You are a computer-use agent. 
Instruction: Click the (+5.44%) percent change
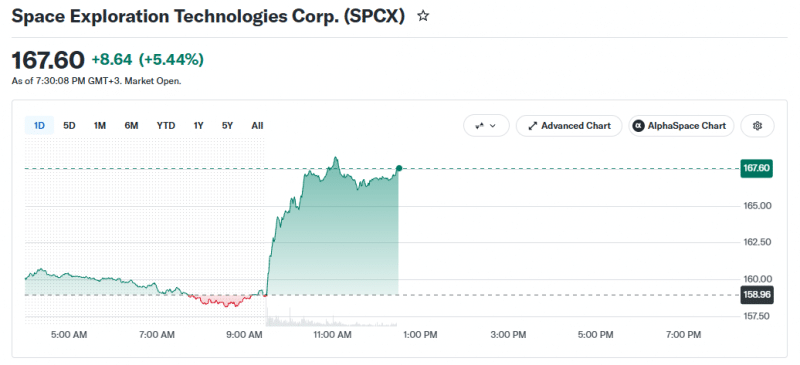171,60
